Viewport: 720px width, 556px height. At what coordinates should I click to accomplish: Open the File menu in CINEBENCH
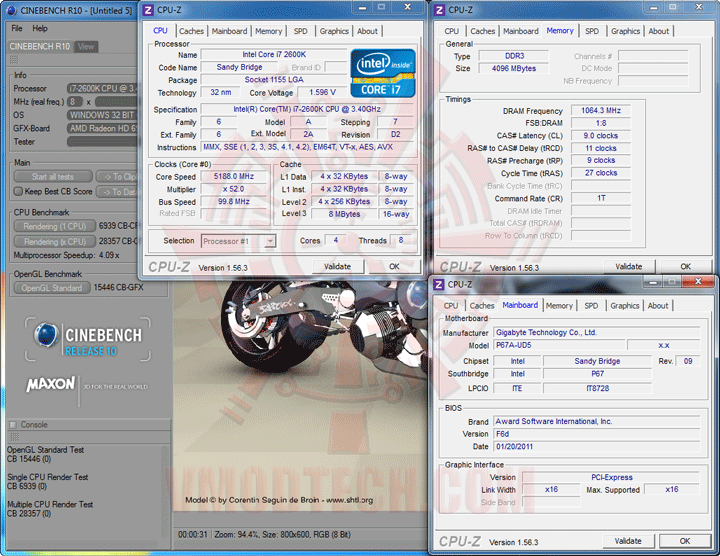[17, 28]
